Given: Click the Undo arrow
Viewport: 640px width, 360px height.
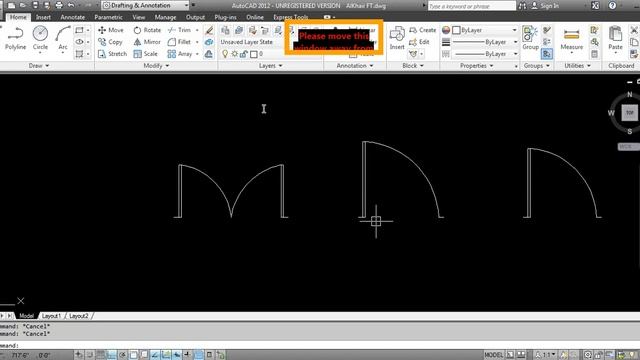Looking at the screenshot, I should [71, 5].
